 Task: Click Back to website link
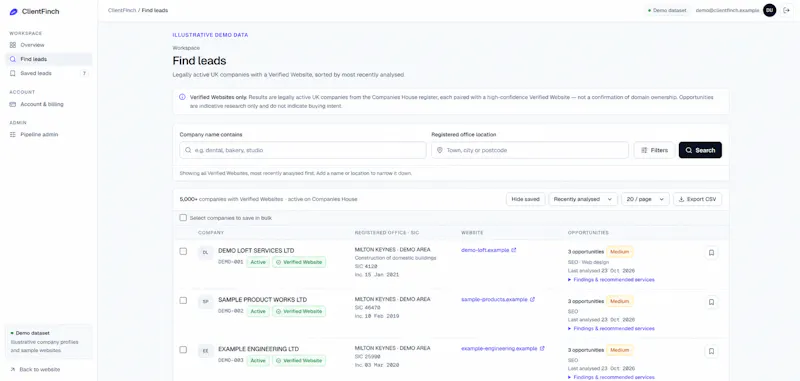pos(35,369)
